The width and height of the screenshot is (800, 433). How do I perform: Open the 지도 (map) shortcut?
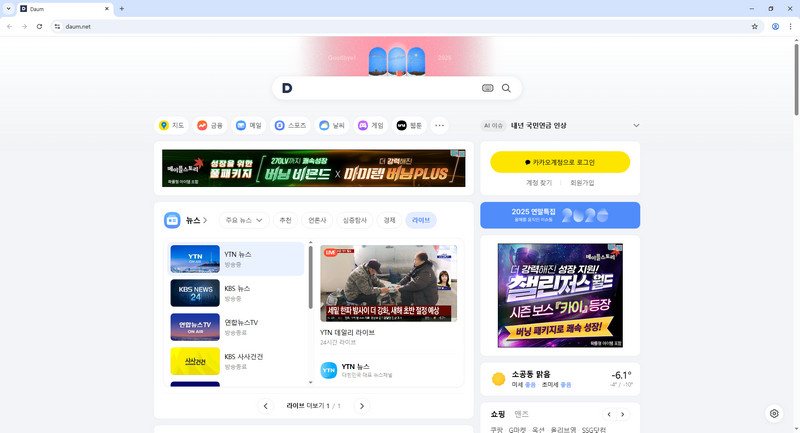(x=171, y=125)
